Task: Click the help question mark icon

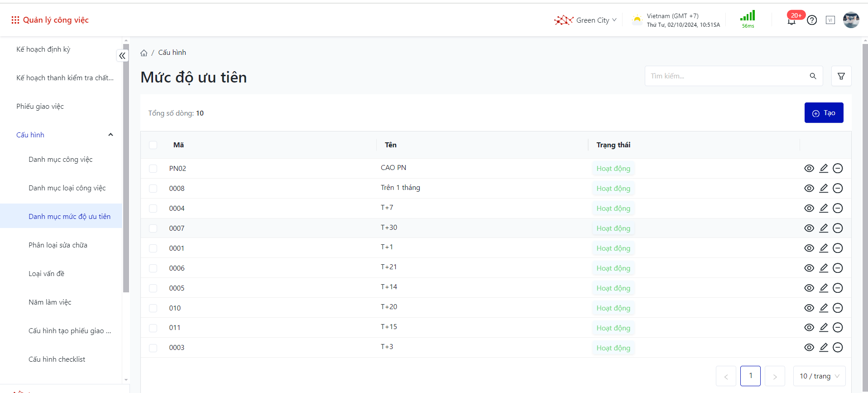Action: pos(812,20)
